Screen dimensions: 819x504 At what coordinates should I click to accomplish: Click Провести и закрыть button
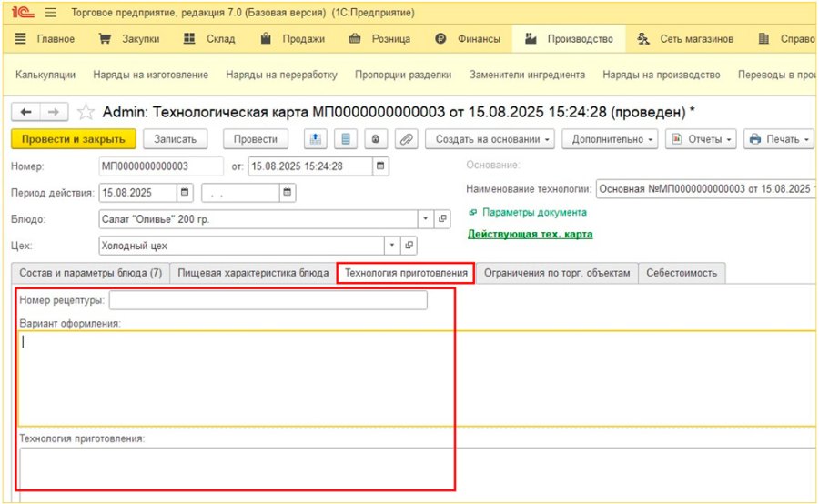[74, 139]
